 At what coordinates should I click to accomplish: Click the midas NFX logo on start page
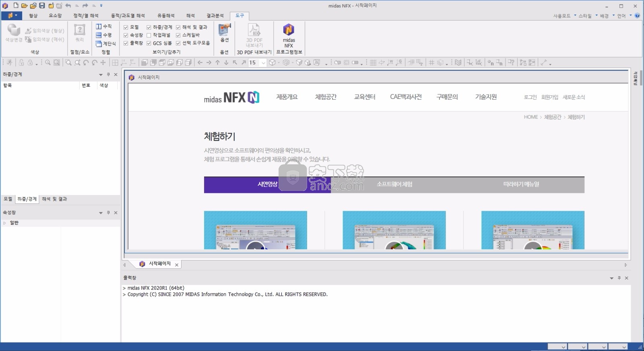pyautogui.click(x=231, y=97)
